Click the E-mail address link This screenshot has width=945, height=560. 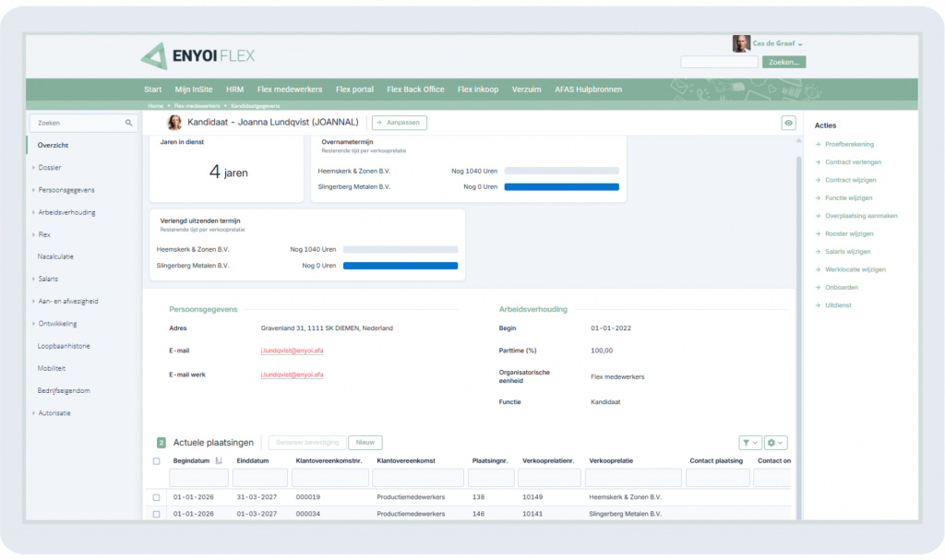[292, 351]
